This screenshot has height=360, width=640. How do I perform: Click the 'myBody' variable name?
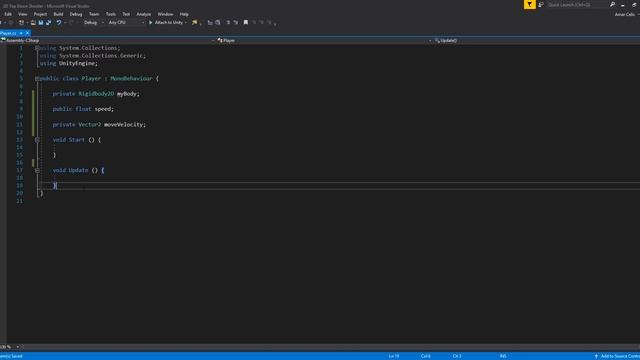click(x=127, y=94)
